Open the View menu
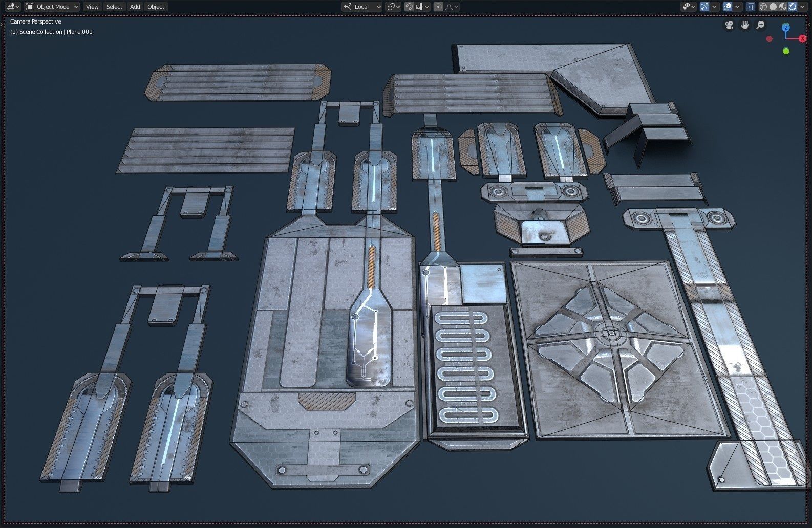The width and height of the screenshot is (812, 528). click(92, 7)
